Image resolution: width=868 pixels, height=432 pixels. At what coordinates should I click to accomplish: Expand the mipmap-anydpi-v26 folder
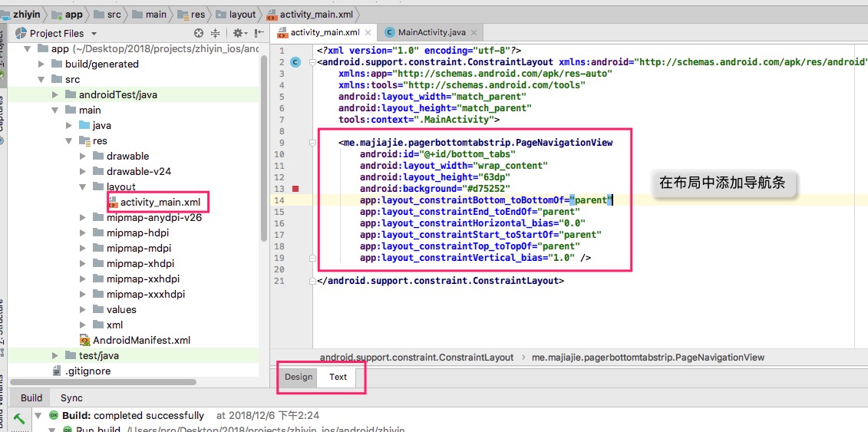(82, 217)
